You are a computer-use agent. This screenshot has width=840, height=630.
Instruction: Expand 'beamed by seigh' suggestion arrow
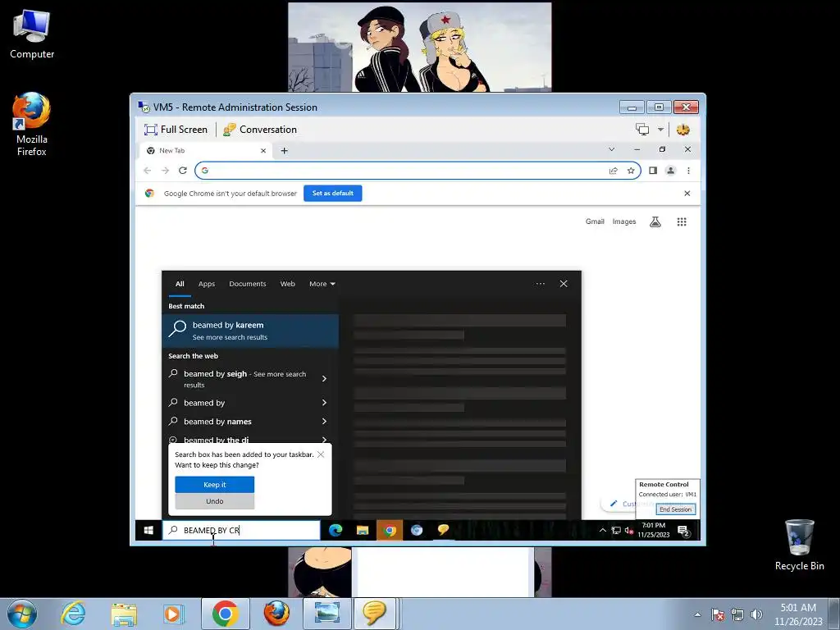(x=324, y=379)
